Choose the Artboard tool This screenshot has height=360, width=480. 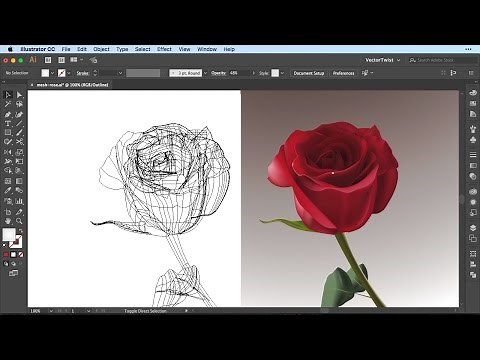coord(8,212)
